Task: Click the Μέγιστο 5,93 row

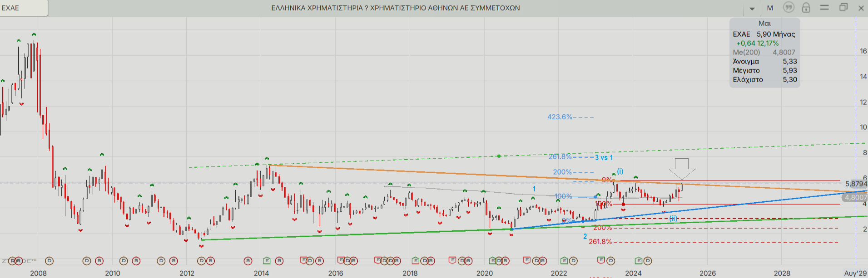Action: (765, 70)
